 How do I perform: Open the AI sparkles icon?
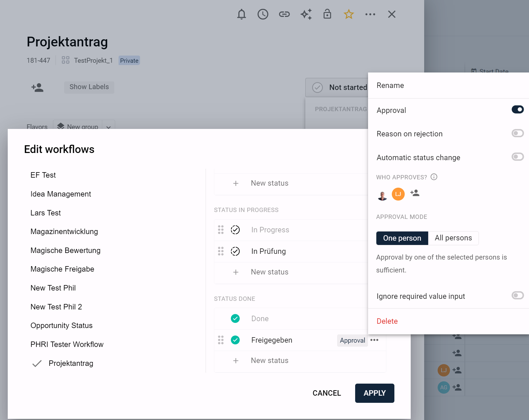306,14
